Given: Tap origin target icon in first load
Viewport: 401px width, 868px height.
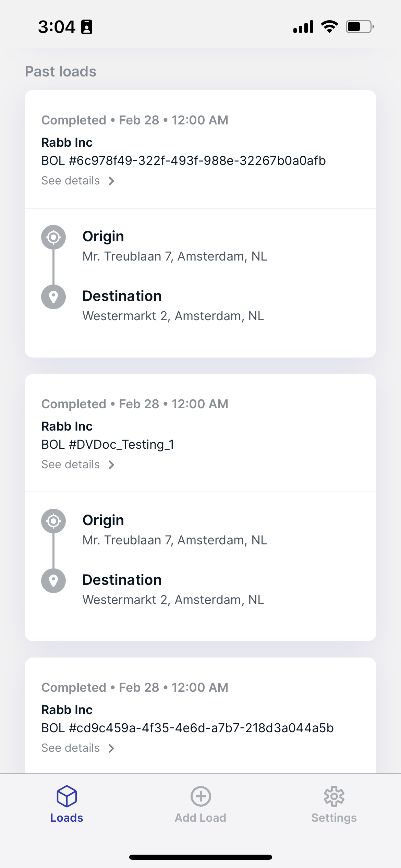Looking at the screenshot, I should pos(53,237).
